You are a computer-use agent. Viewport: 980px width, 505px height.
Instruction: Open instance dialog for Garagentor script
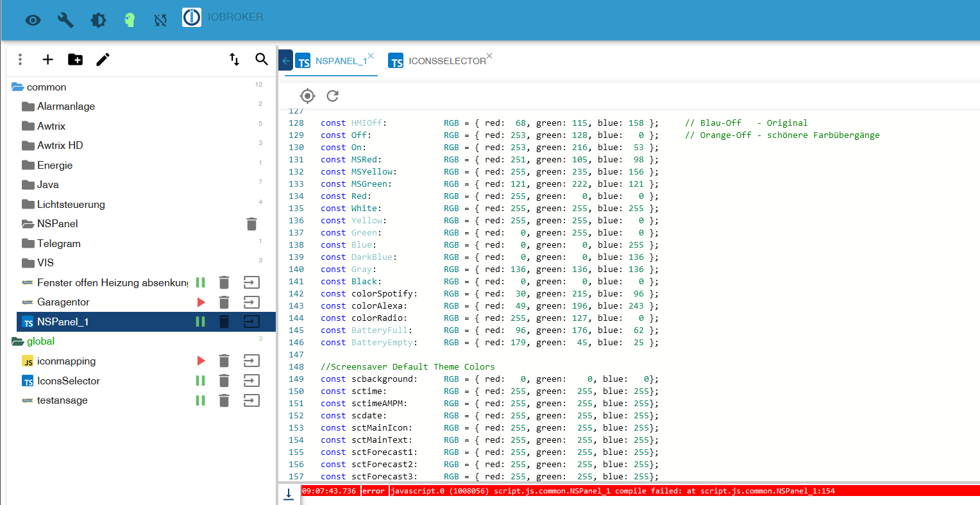pos(251,302)
